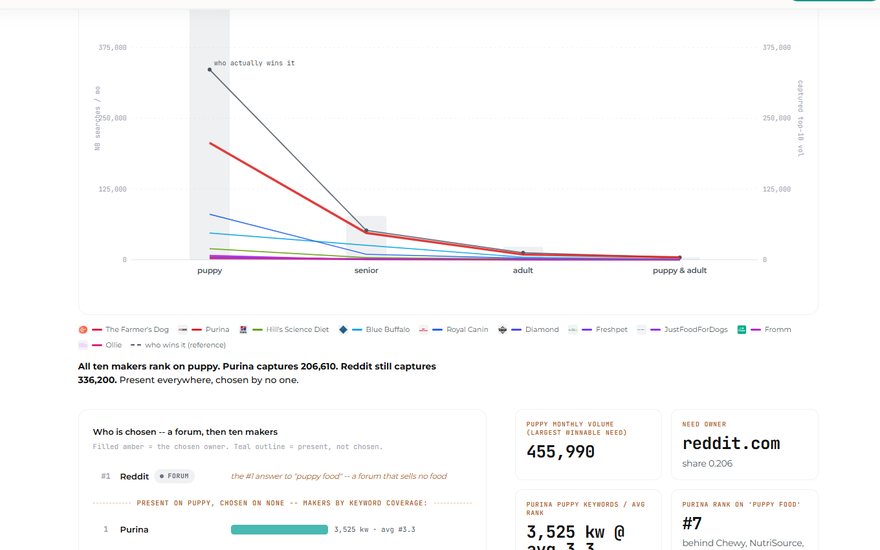Click the left 375,000 y-axis label
The image size is (880, 550).
click(112, 48)
